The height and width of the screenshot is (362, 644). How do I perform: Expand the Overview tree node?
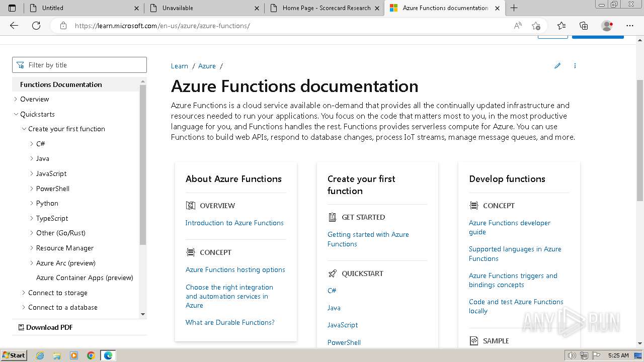coord(16,99)
